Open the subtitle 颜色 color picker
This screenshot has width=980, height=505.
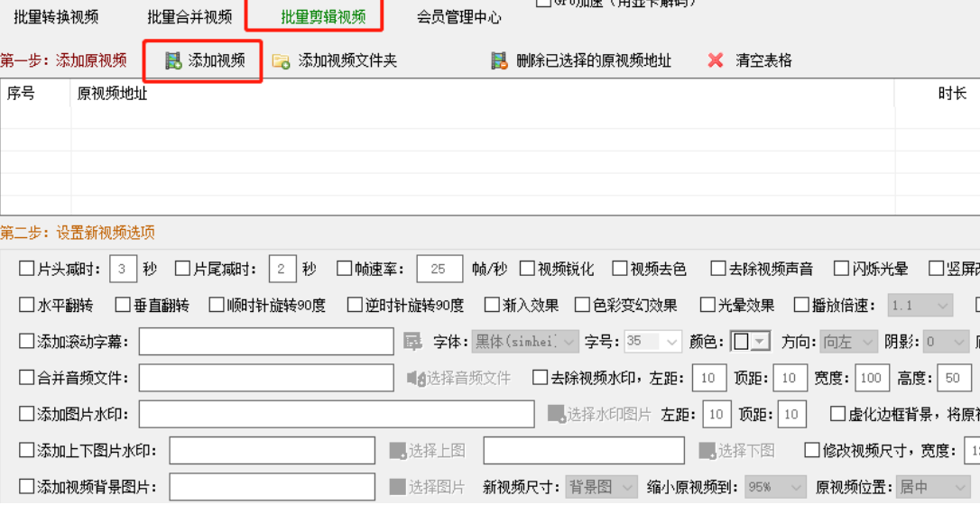[x=750, y=342]
